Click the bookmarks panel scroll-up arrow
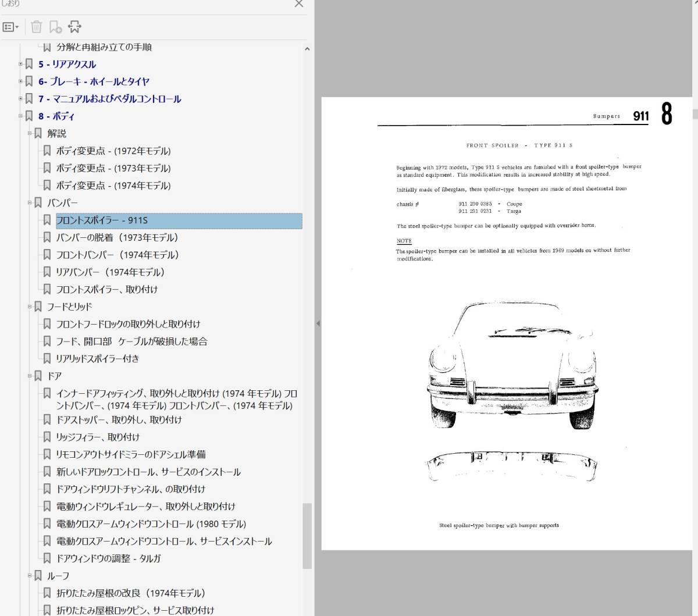The width and height of the screenshot is (698, 616). 307,49
